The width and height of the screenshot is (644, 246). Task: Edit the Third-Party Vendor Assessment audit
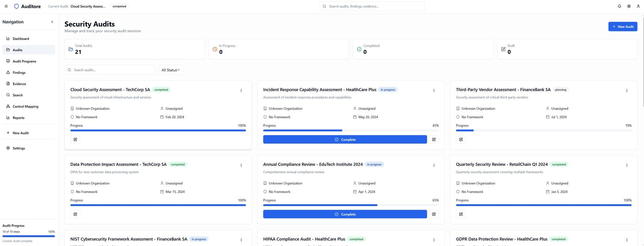click(x=461, y=139)
